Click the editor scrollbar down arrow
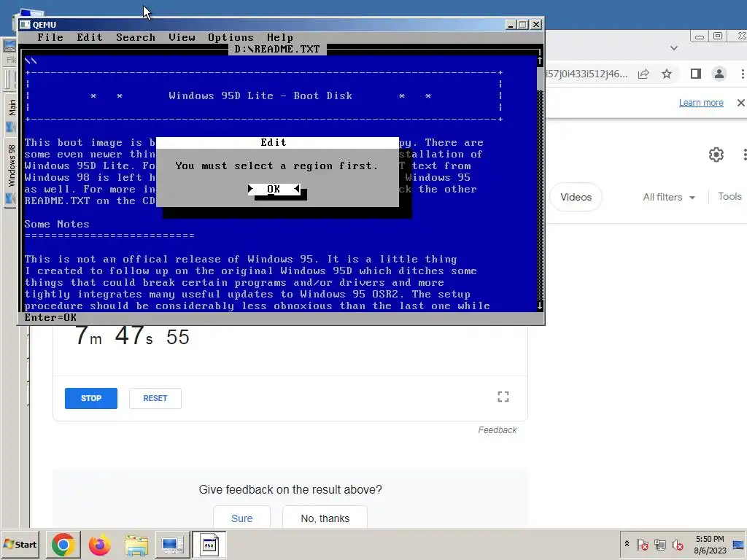This screenshot has width=747, height=560. point(539,306)
